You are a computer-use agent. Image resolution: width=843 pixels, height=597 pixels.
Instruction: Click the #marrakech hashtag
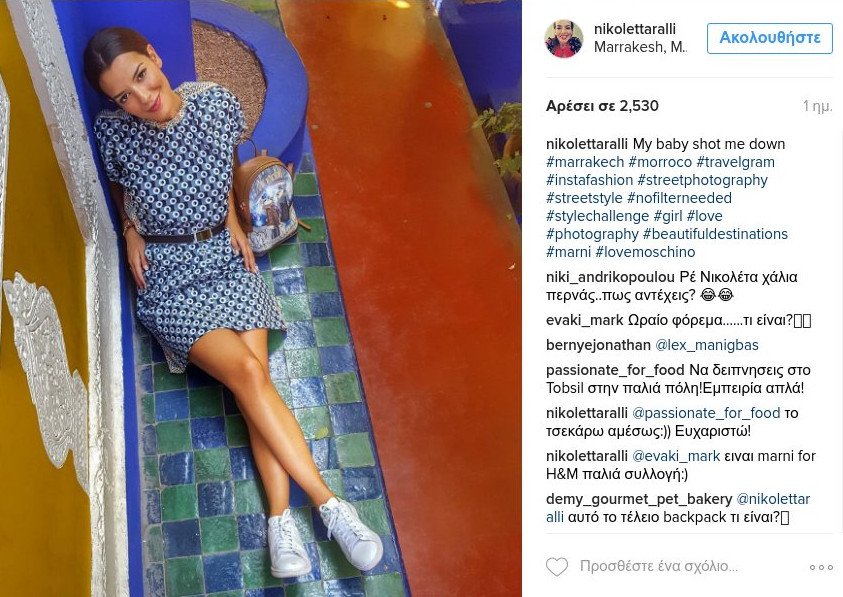click(x=585, y=162)
